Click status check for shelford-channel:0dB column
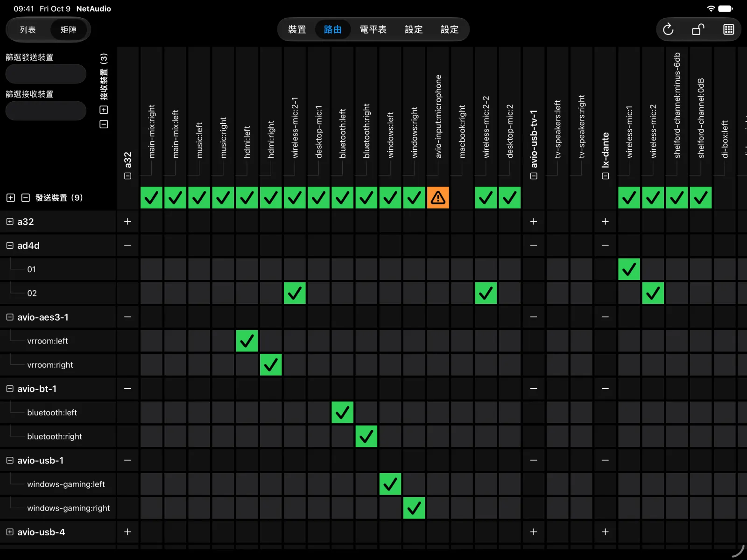The height and width of the screenshot is (560, 747). [x=701, y=197]
